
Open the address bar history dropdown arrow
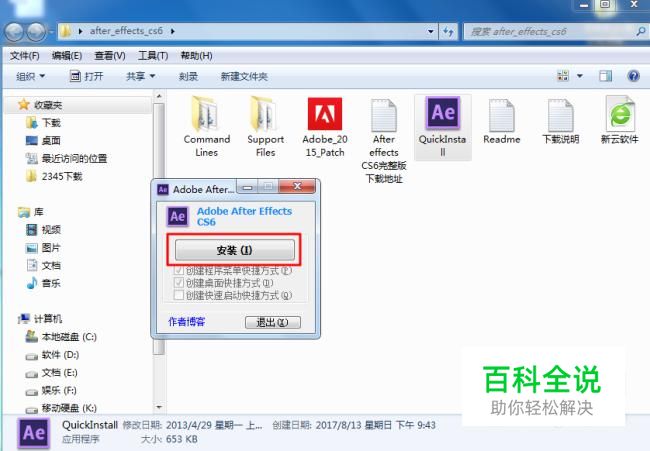pyautogui.click(x=430, y=32)
